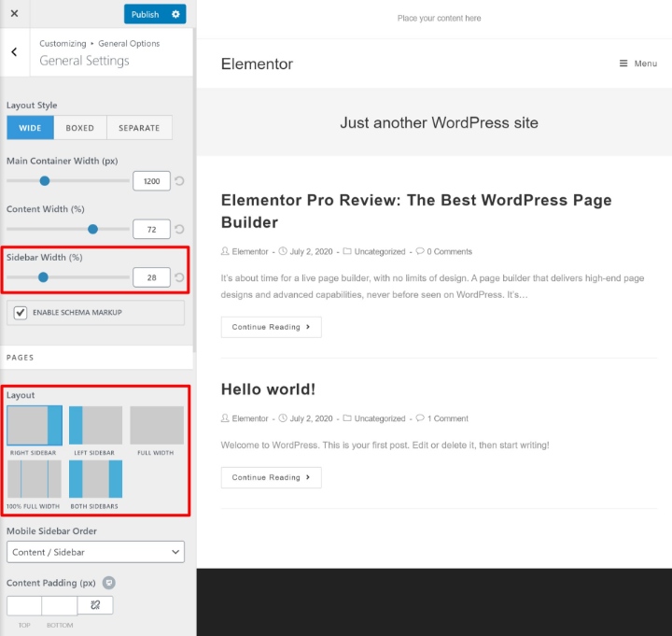Screen dimensions: 672x636
Task: Click Continue Reading under Hello world!
Action: coord(271,477)
